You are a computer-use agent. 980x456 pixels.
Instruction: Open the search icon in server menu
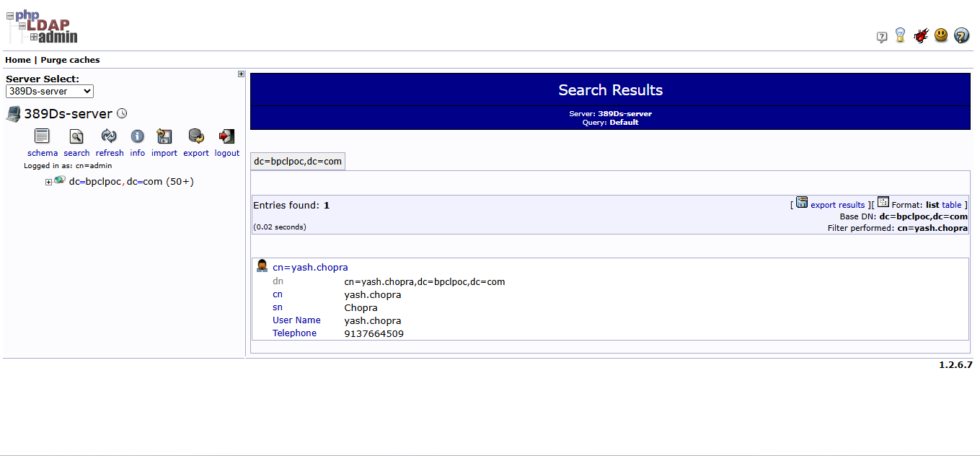76,136
